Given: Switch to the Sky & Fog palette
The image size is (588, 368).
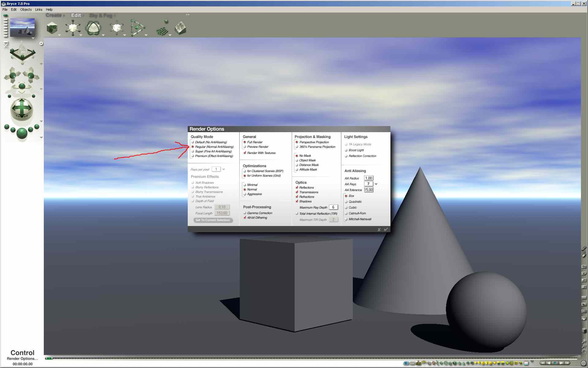Looking at the screenshot, I should coord(100,15).
